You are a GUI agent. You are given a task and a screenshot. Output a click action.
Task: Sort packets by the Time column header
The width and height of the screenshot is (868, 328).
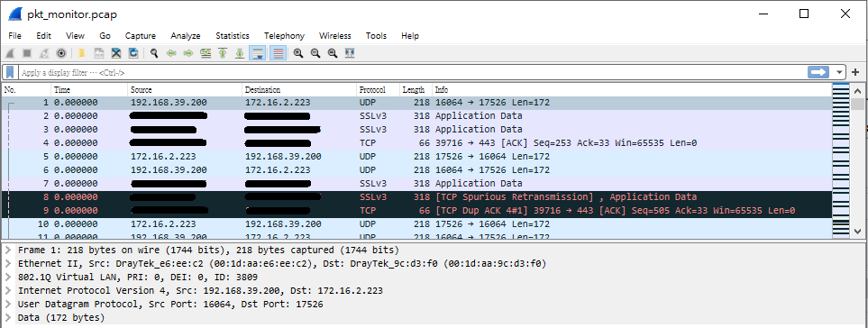(89, 89)
